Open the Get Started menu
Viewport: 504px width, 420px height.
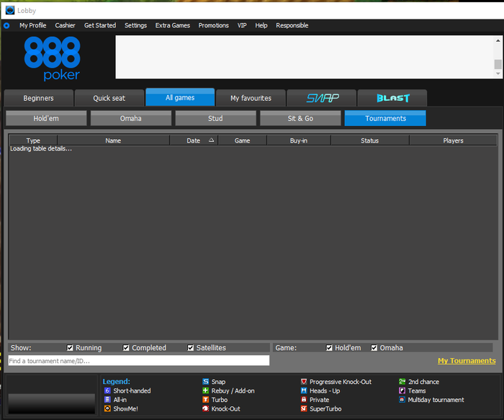[100, 25]
